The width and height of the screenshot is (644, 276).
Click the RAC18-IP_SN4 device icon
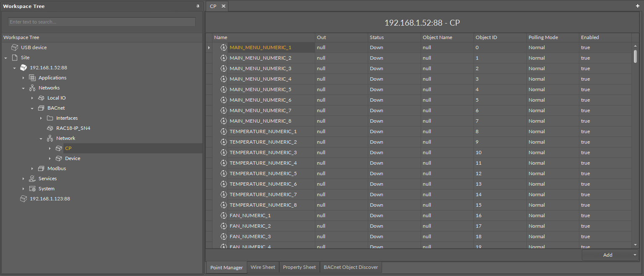pyautogui.click(x=50, y=128)
